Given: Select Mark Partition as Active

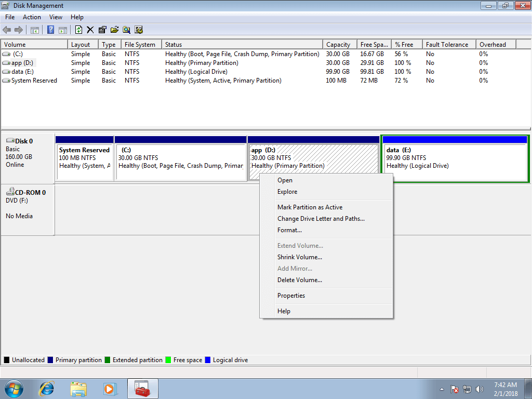Looking at the screenshot, I should click(x=310, y=207).
